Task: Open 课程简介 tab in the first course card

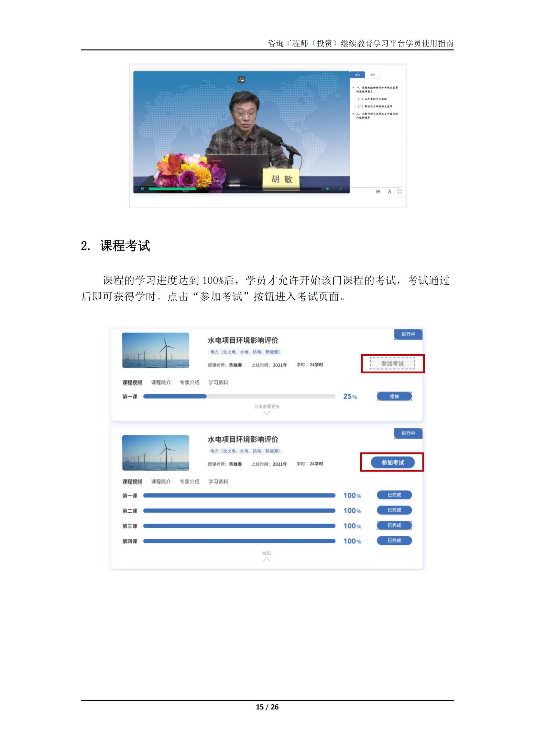Action: (x=161, y=382)
